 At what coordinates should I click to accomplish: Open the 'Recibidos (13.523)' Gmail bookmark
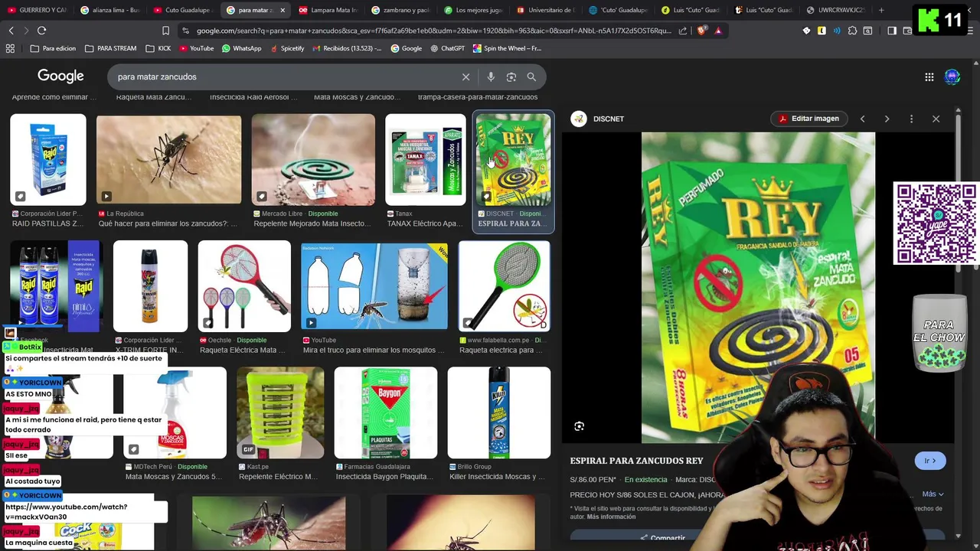click(x=347, y=48)
